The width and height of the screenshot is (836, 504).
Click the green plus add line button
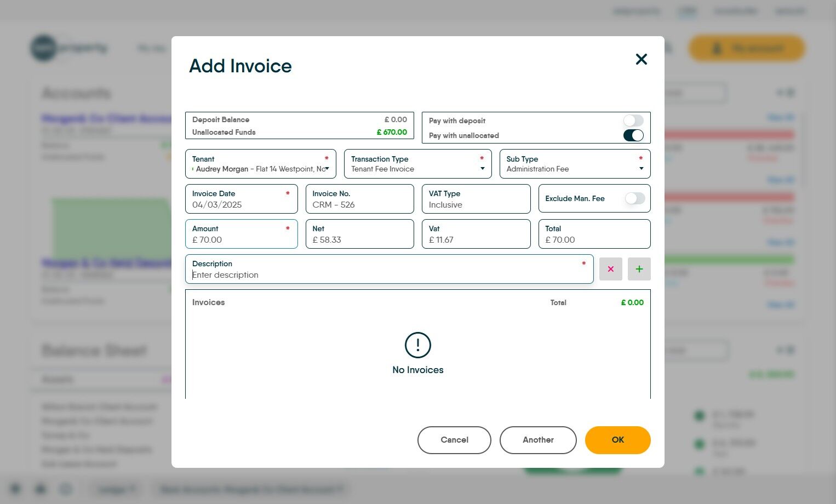[x=639, y=269]
